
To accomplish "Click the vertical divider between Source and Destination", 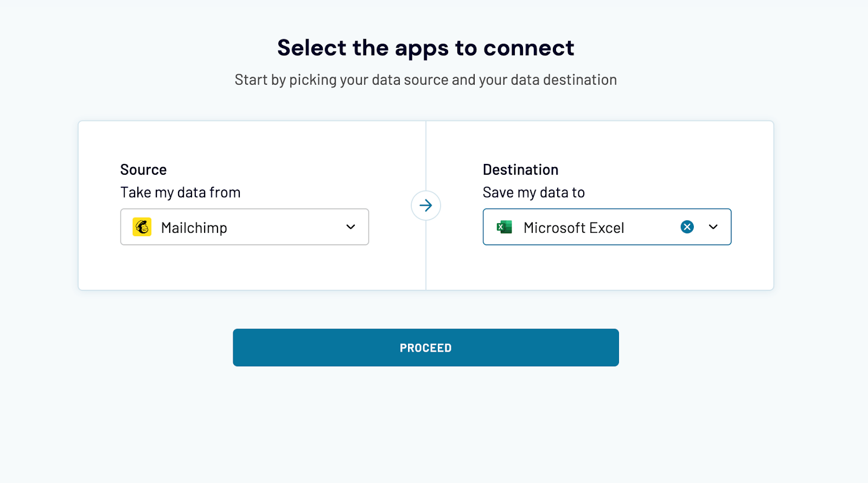I will pyautogui.click(x=426, y=260).
